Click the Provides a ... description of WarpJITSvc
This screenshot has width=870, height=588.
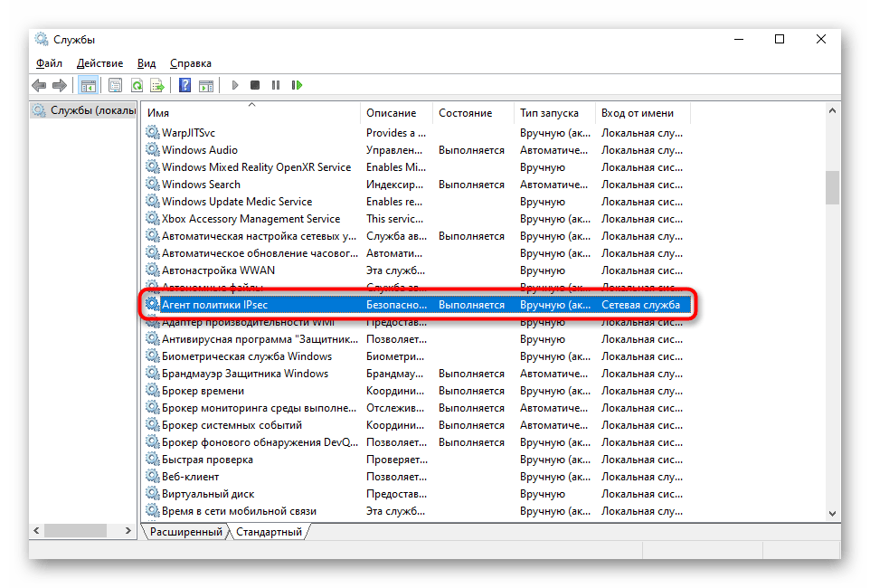396,133
